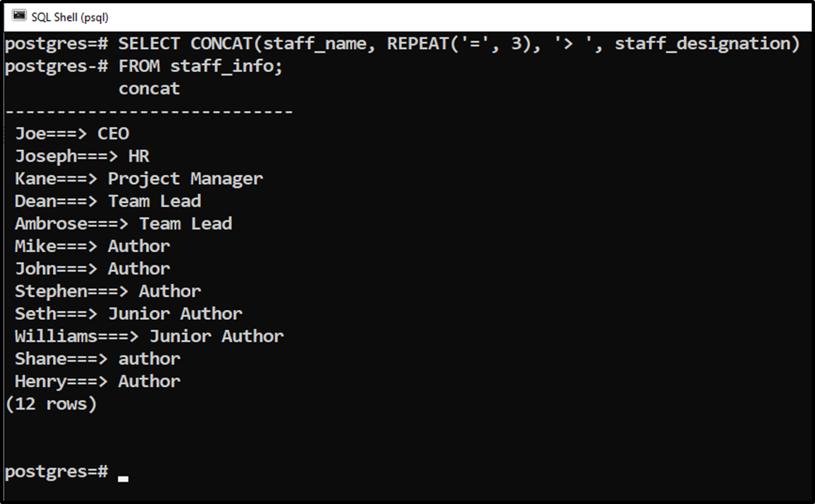Click the (12 rows) result count

(x=51, y=405)
